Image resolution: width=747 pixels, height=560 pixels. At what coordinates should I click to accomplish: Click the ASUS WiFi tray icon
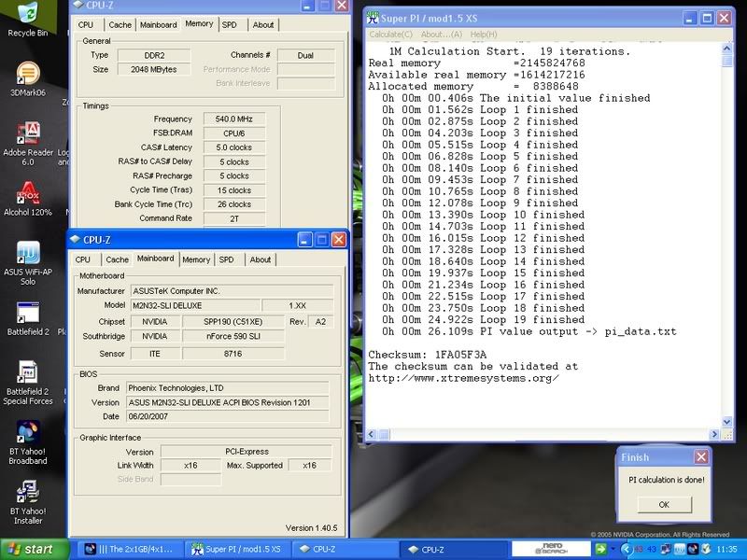[679, 549]
